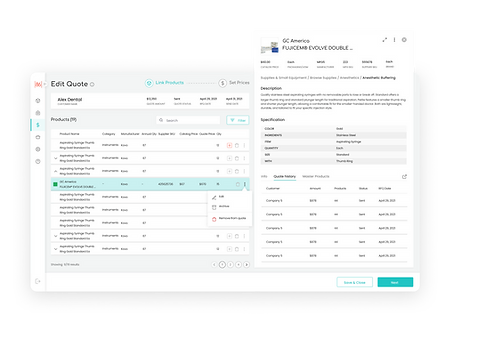Sort by the Catalog Price column header
Screen dimensions: 485x363
pyautogui.click(x=188, y=134)
